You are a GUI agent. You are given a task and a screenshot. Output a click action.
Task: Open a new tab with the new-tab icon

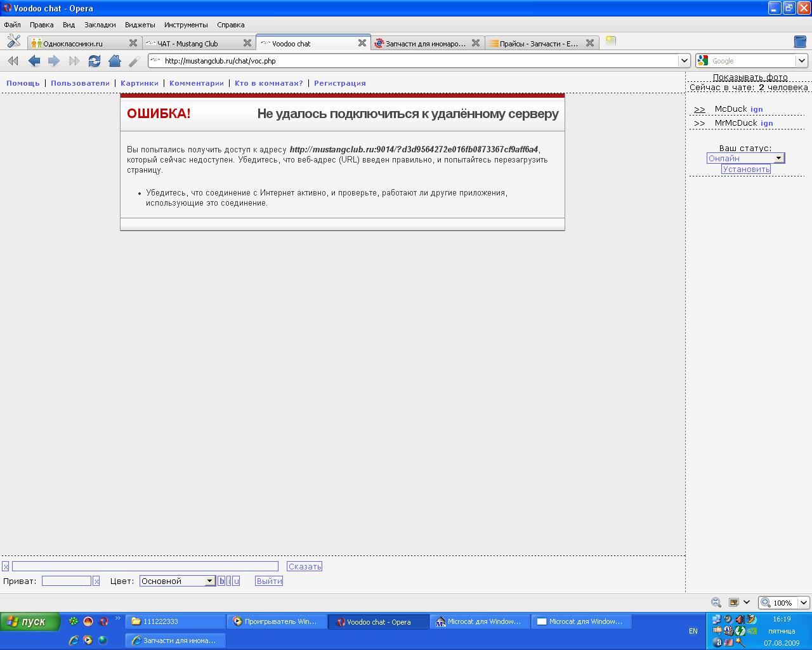pyautogui.click(x=610, y=41)
